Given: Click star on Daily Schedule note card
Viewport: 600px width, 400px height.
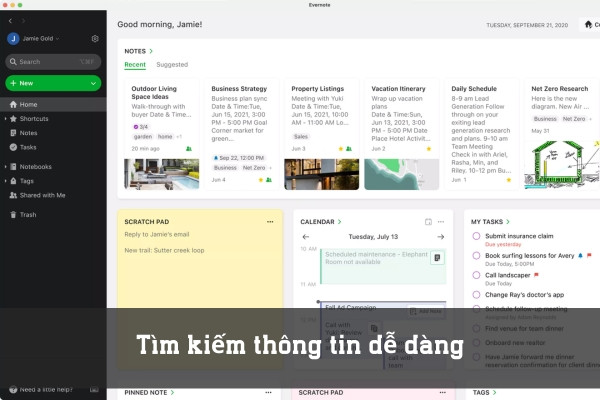Looking at the screenshot, I should 509,180.
